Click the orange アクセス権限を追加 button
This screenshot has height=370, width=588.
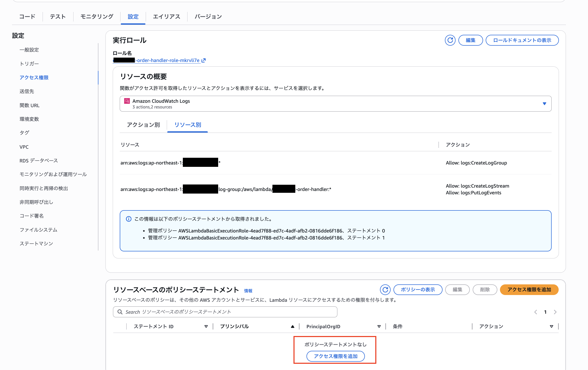pos(529,290)
